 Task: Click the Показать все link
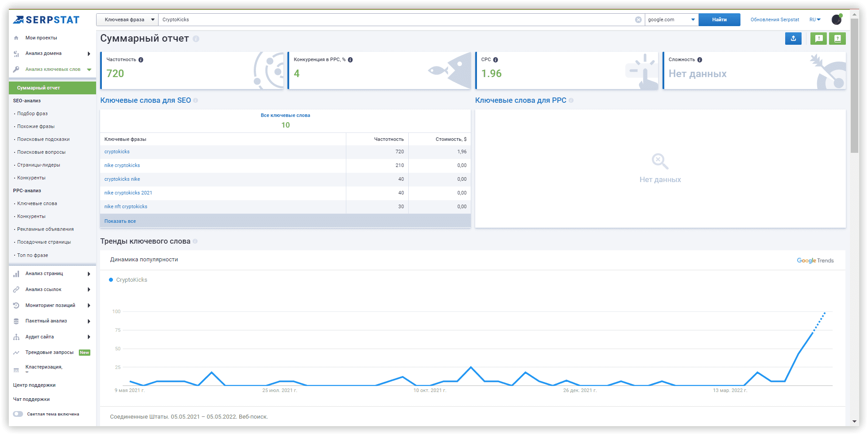click(x=120, y=221)
